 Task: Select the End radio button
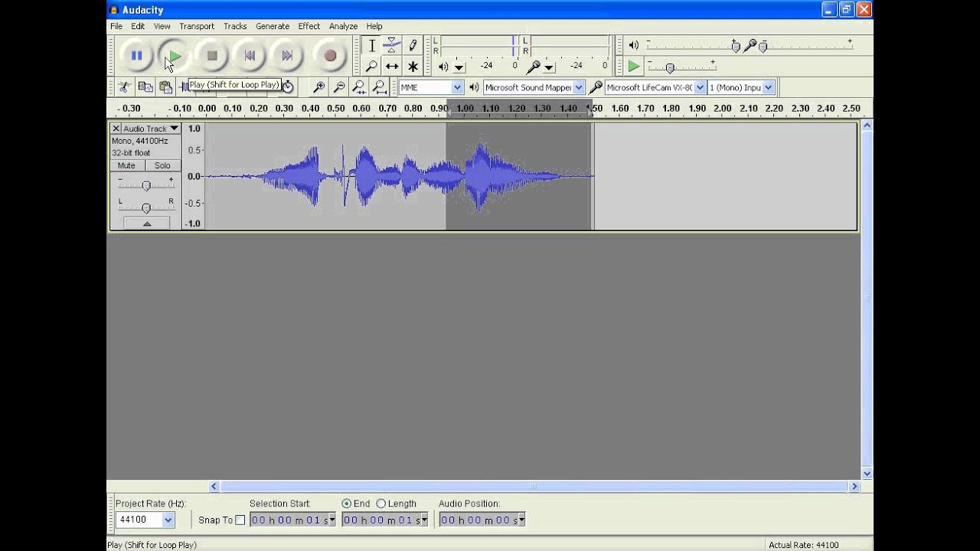pyautogui.click(x=346, y=504)
